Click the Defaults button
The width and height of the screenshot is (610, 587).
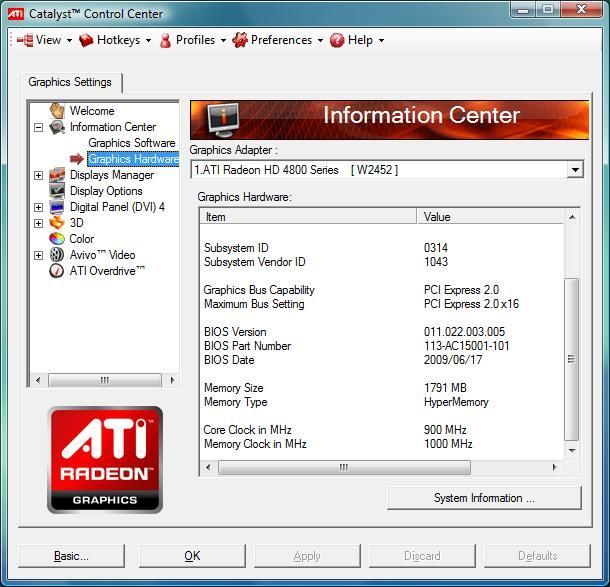tap(537, 556)
